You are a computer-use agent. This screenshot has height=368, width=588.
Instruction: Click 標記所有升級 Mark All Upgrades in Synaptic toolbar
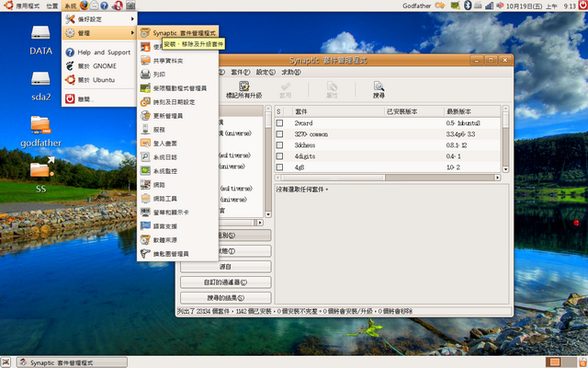coord(243,90)
